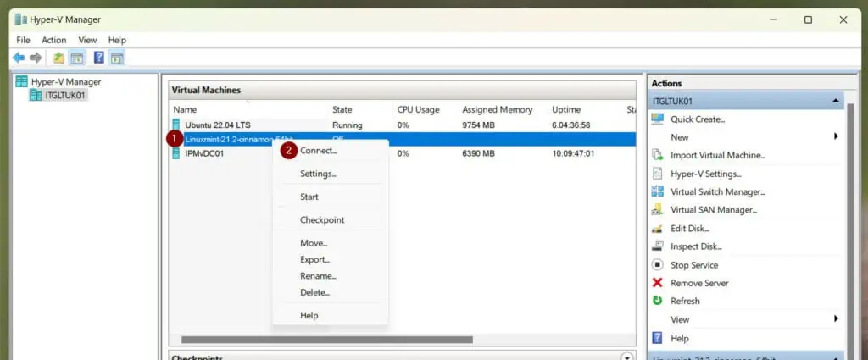Click the Forward arrow toolbar icon
Image resolution: width=868 pixels, height=360 pixels.
36,58
